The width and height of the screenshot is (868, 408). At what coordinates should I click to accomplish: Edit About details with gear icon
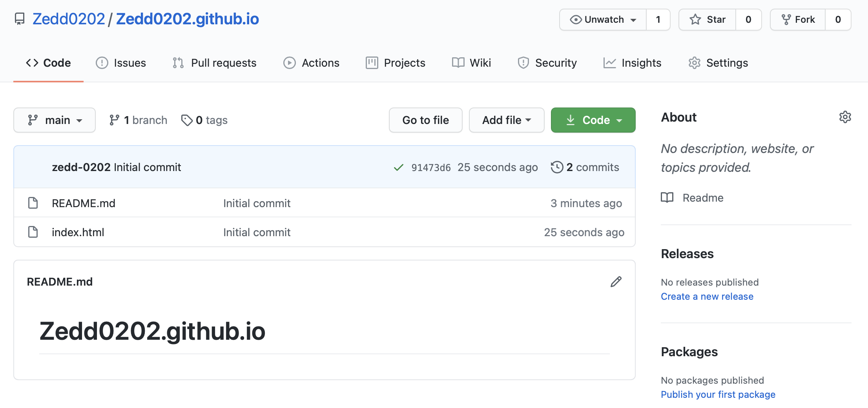point(845,117)
